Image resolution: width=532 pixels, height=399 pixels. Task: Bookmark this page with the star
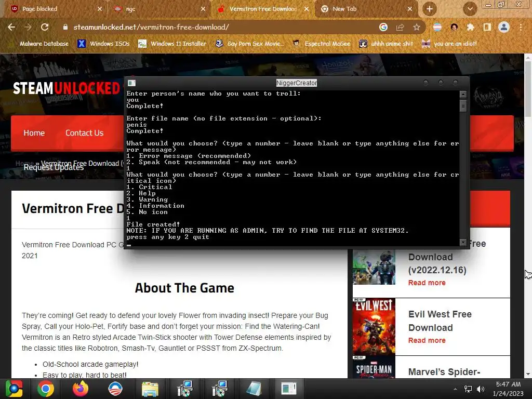[417, 27]
